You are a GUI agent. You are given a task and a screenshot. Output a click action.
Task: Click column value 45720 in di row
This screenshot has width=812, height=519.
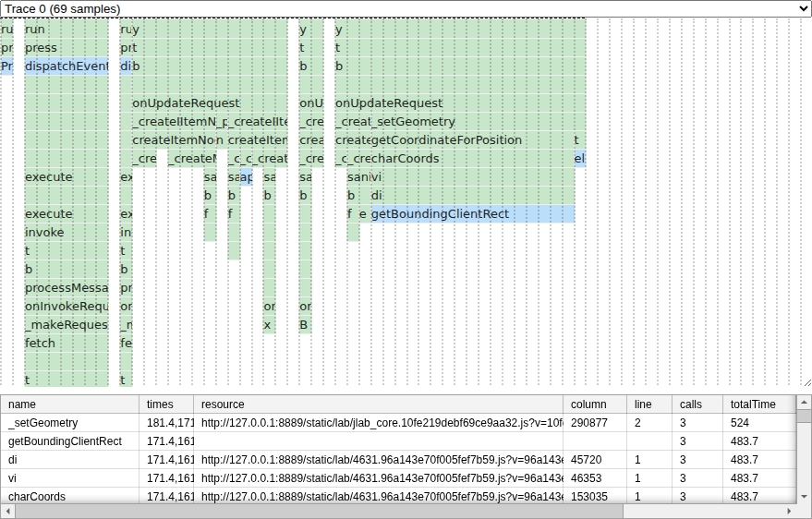point(595,460)
